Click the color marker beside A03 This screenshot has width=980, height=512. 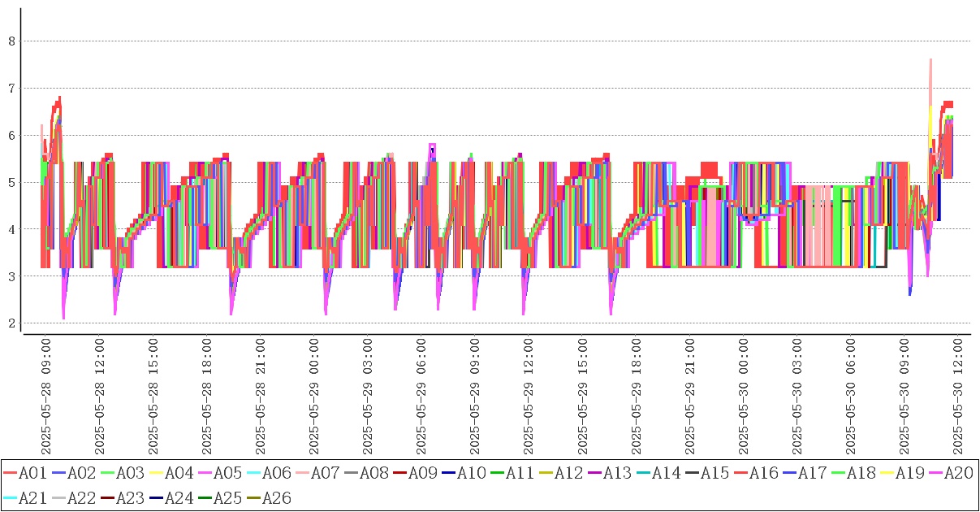click(x=108, y=473)
